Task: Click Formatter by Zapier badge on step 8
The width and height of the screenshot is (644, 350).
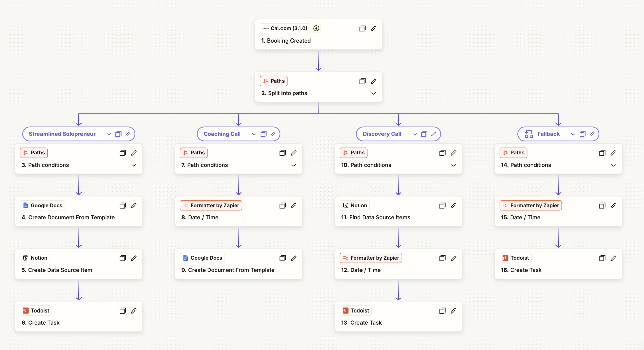Action: 211,206
